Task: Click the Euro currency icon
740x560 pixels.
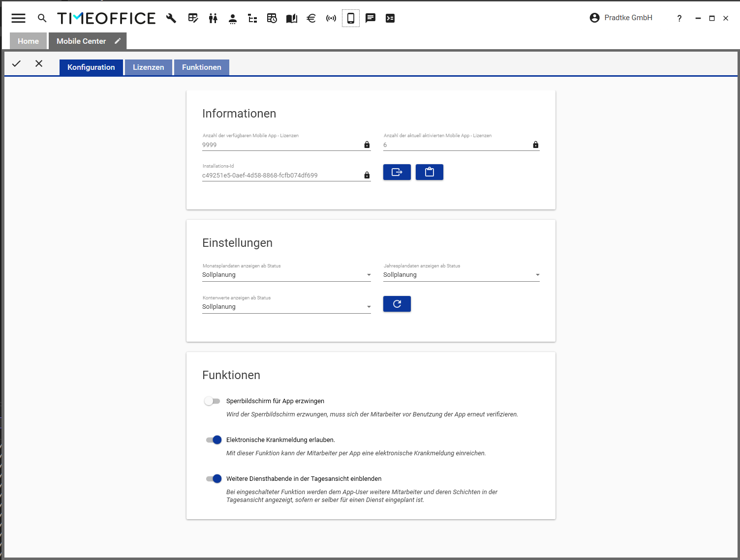Action: click(311, 18)
